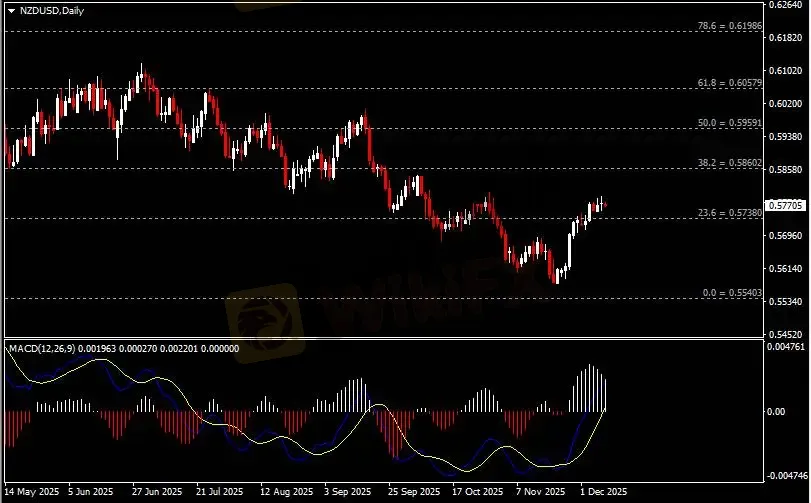Viewport: 811px width, 503px height.
Task: Click the 17 Oct 2025 date label
Action: pyautogui.click(x=477, y=491)
